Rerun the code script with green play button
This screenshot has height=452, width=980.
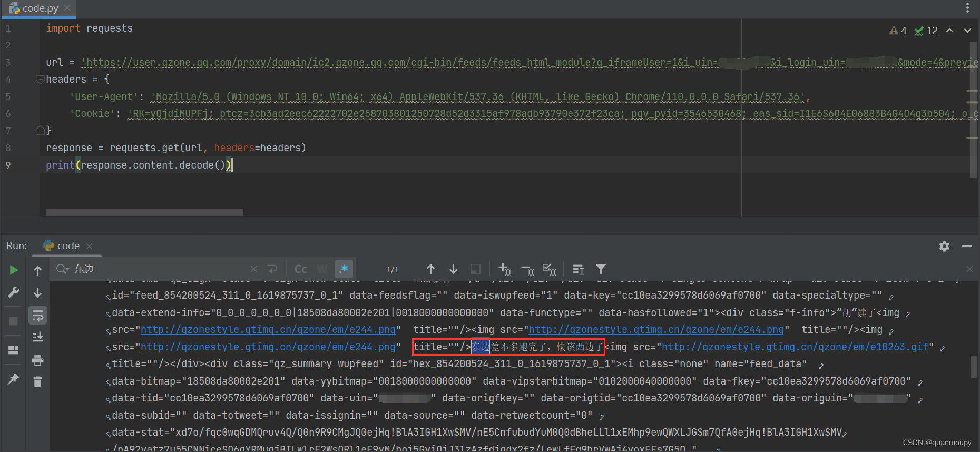(x=14, y=270)
